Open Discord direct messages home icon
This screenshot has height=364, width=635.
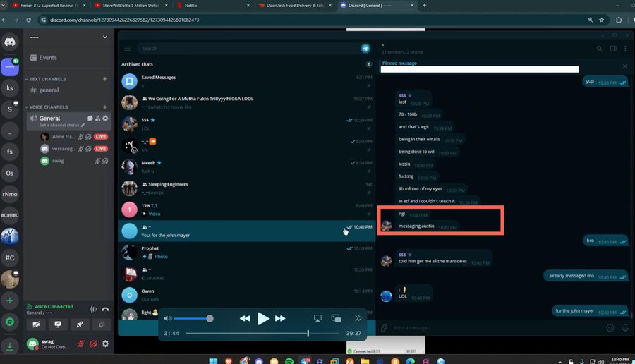point(10,42)
